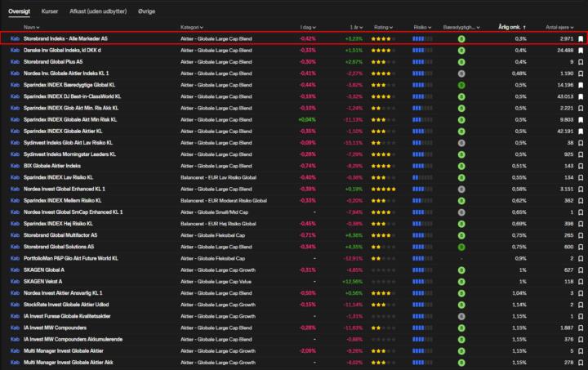Screen dimensions: 588x370
Task: Bookmark Multi Manager Invest Globale Aktier Akk
Action: click(x=581, y=363)
